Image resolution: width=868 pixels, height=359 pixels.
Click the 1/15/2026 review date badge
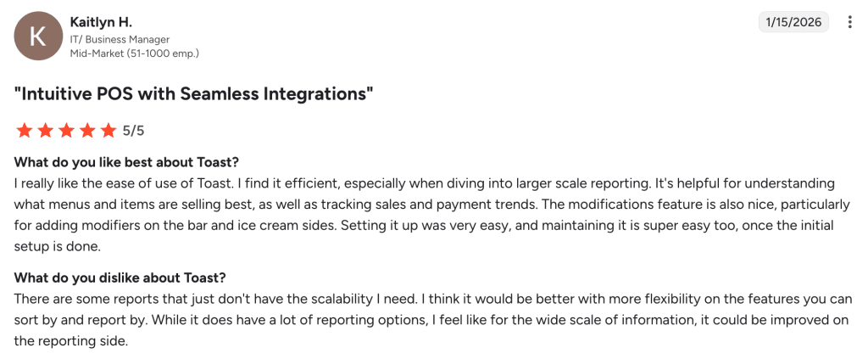click(x=793, y=22)
